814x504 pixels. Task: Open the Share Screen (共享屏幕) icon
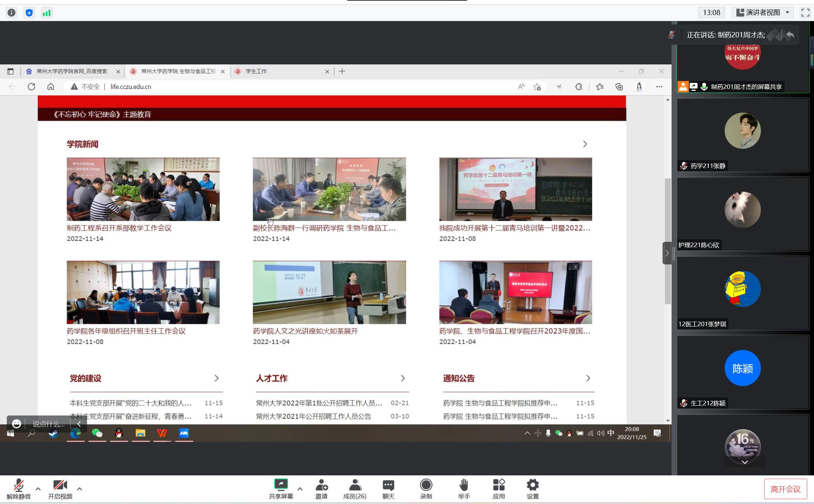(281, 485)
